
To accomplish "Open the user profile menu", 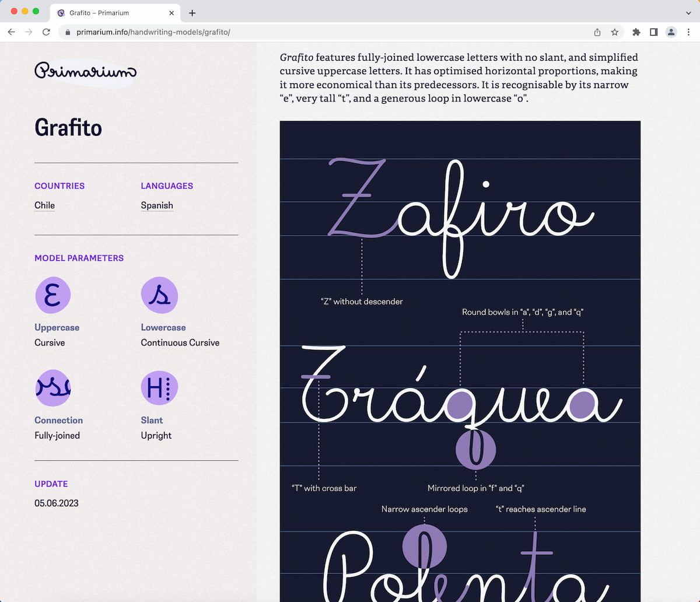I will coord(671,32).
